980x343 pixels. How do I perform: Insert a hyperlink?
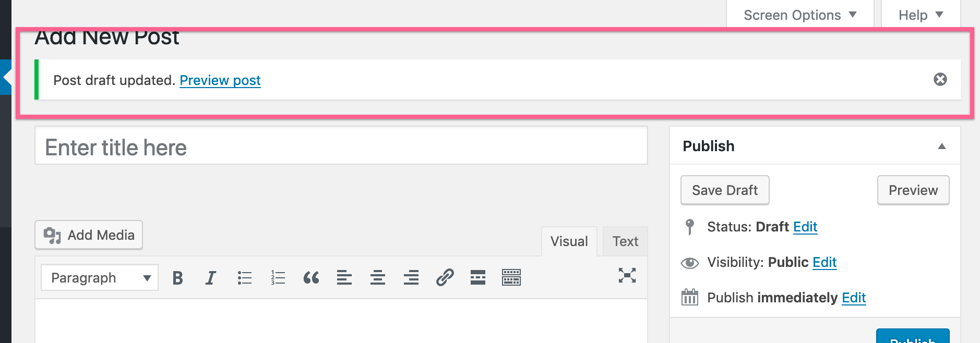(444, 277)
